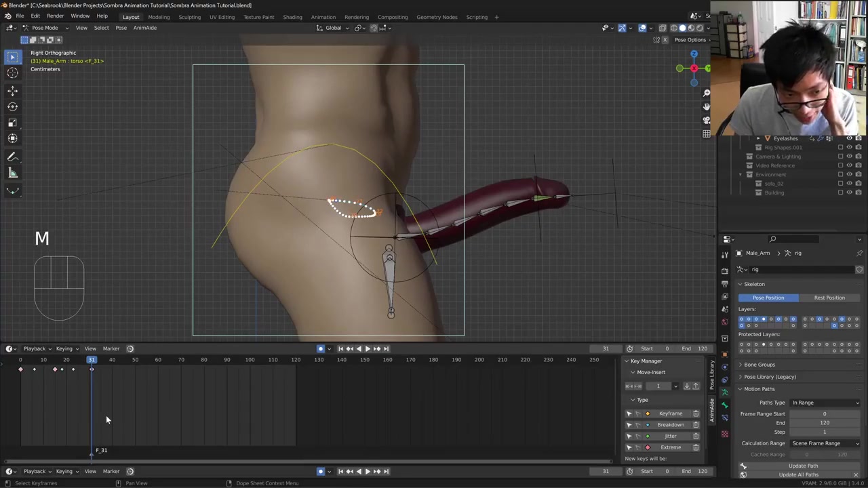Switch to the Sculpting workspace tab

point(189,17)
